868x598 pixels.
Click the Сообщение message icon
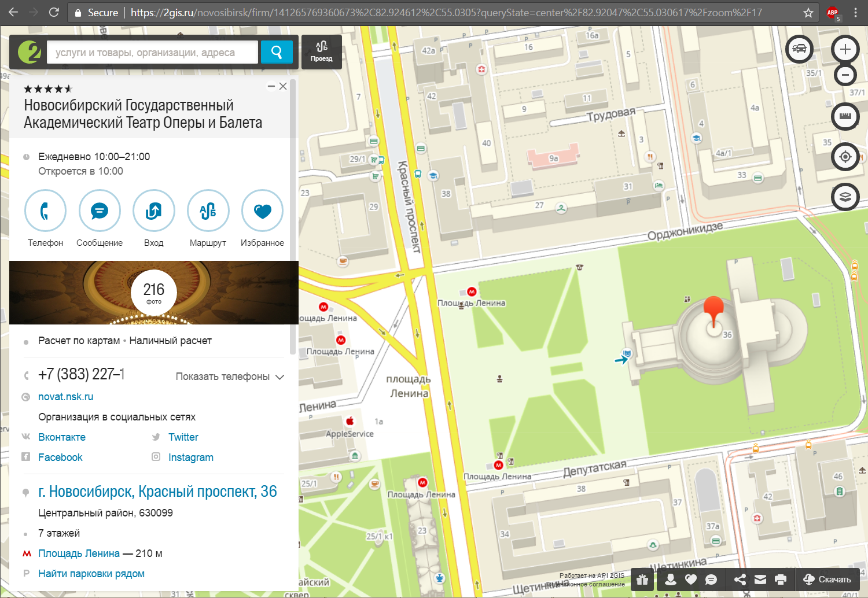point(100,211)
